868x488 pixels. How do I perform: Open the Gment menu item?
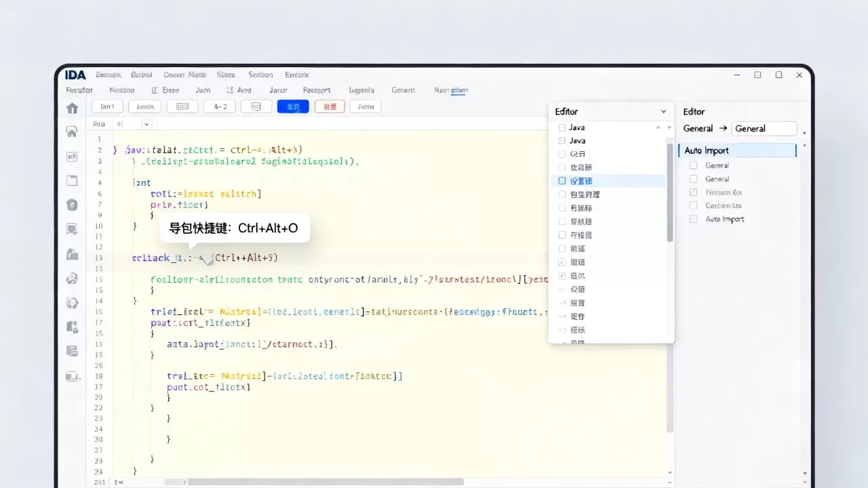(x=403, y=90)
